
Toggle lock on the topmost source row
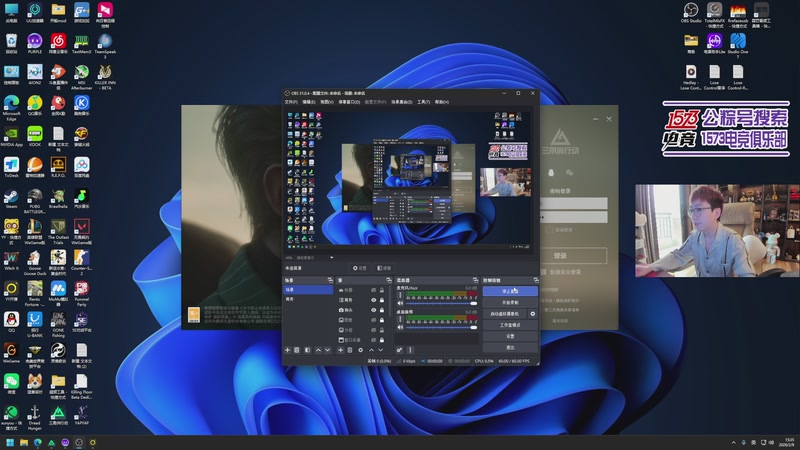coord(382,290)
